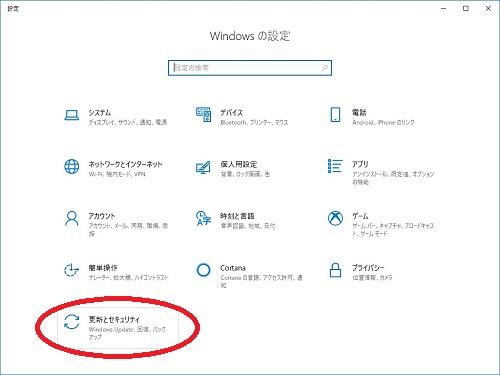Minimize the 設定 window

click(x=443, y=9)
